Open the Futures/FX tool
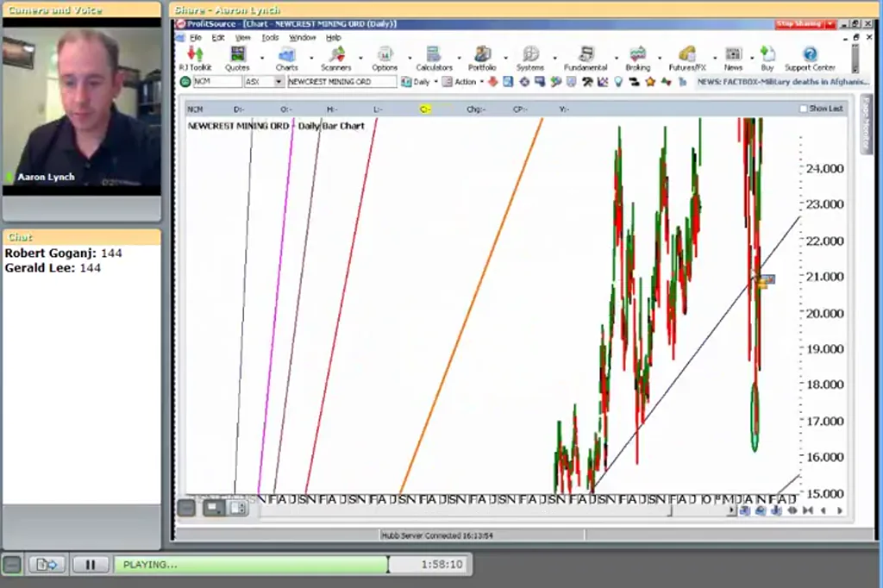Screen dimensions: 883x588 pyautogui.click(x=687, y=59)
